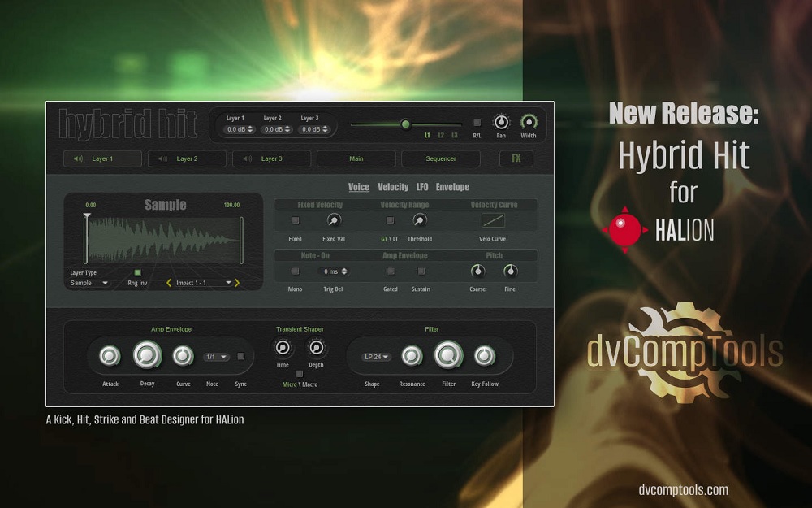Screen dimensions: 812x508
Task: Open the Impact 1 - 1 sample selector
Action: [x=202, y=283]
